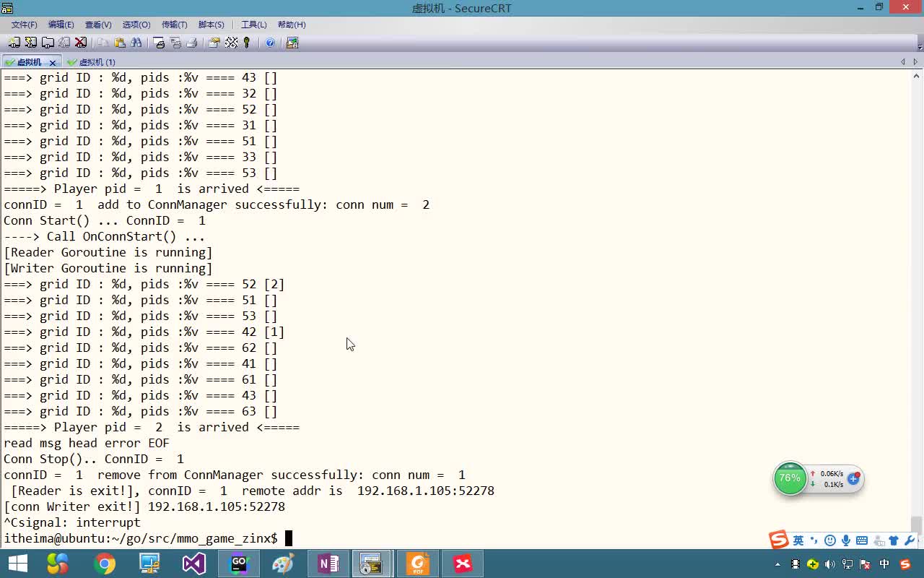
Task: Open the red XMind taskbar icon
Action: [x=463, y=564]
